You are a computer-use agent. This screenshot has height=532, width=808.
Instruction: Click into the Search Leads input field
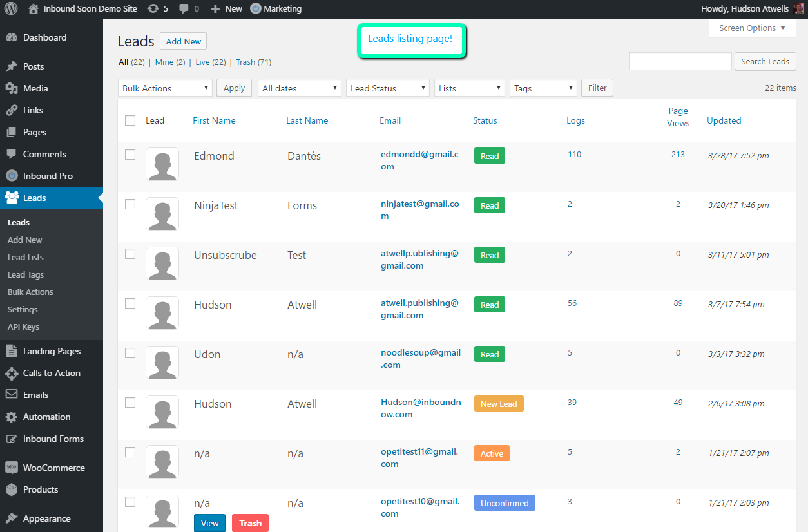(680, 61)
